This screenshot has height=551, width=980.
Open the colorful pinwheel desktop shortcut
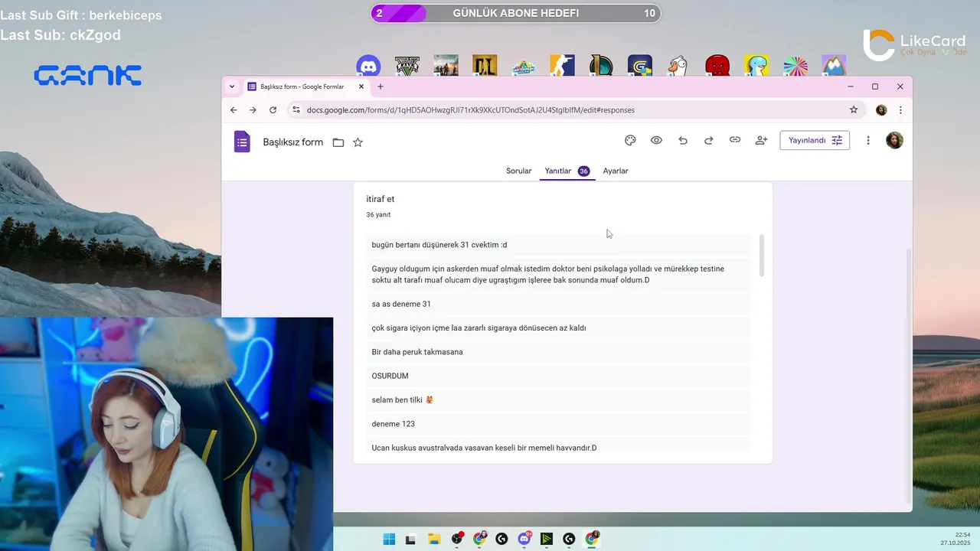tap(795, 66)
